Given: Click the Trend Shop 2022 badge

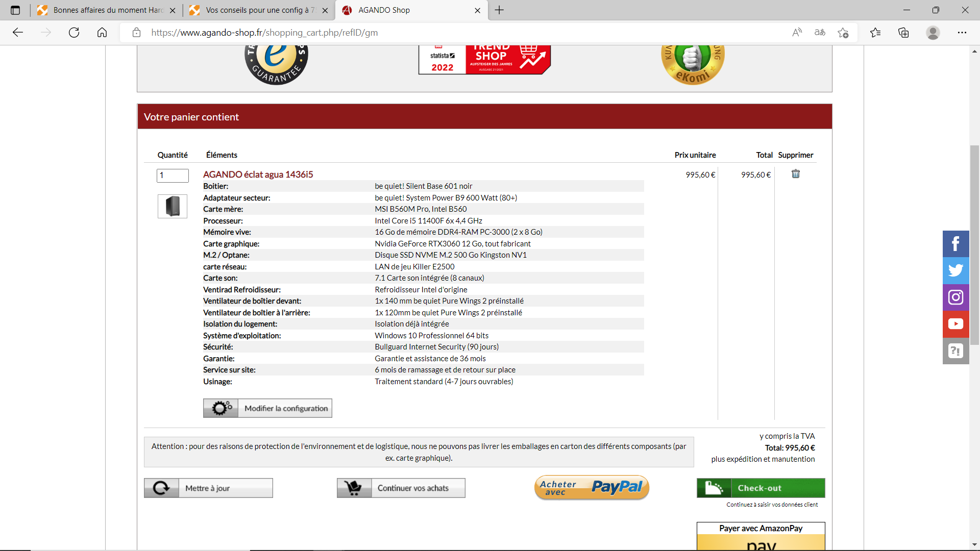Looking at the screenshot, I should coord(484,60).
